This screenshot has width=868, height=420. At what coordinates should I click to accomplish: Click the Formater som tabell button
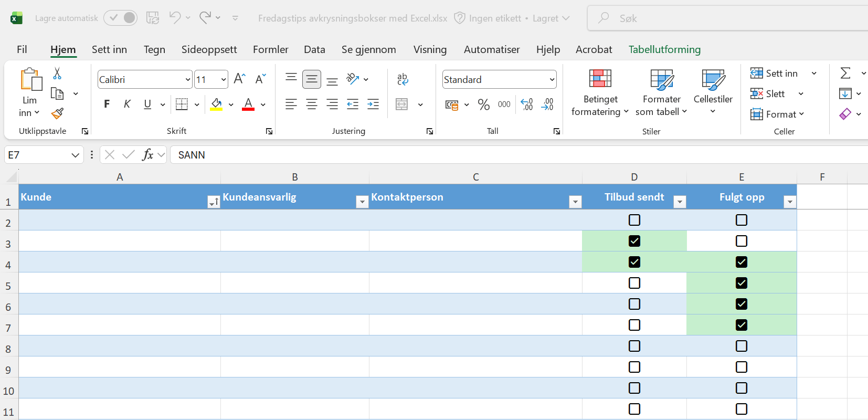click(661, 92)
